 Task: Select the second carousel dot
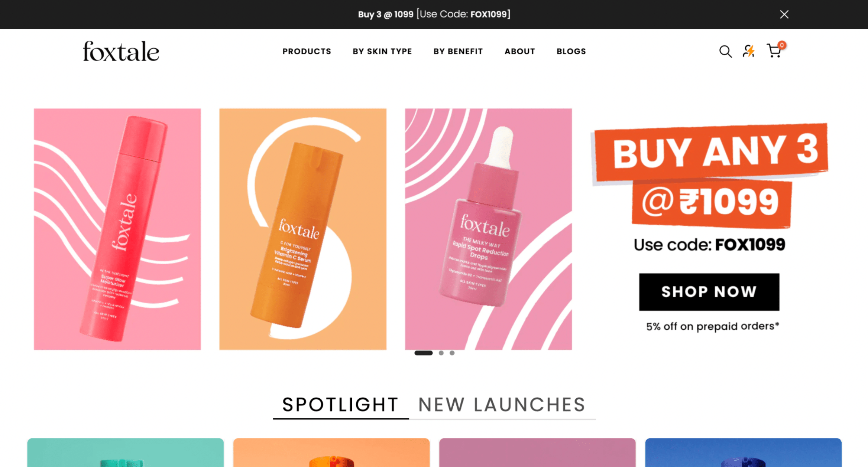441,353
